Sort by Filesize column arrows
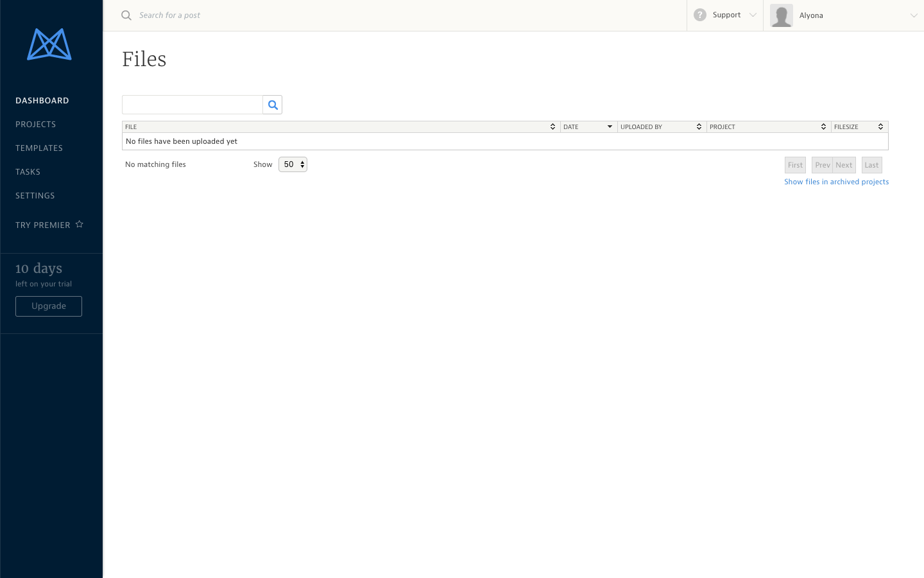Image resolution: width=924 pixels, height=578 pixels. point(880,127)
